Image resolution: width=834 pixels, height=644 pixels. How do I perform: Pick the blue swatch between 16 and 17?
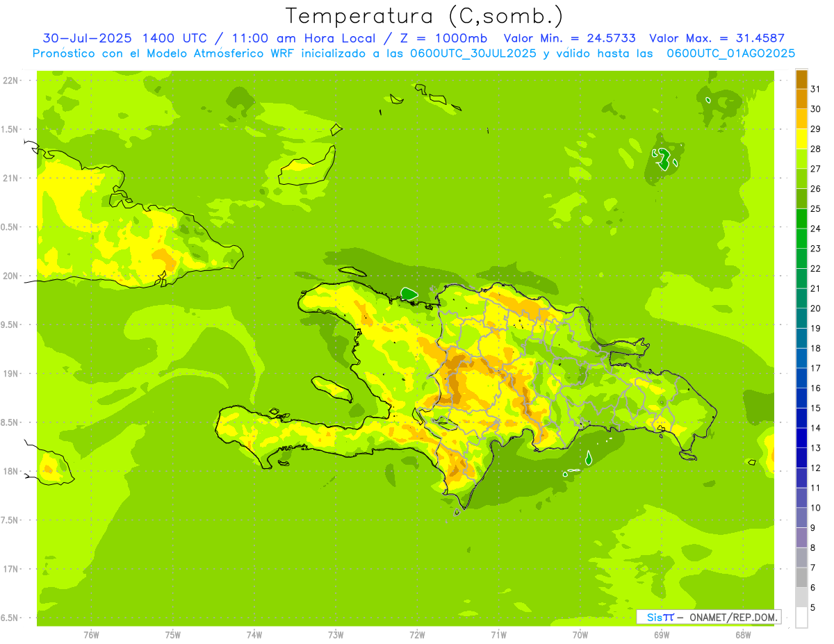(801, 378)
